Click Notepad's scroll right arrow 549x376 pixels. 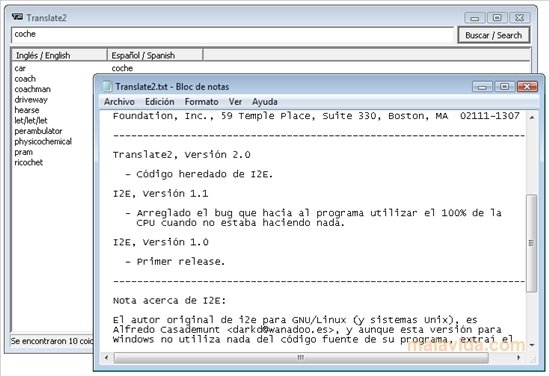(519, 357)
